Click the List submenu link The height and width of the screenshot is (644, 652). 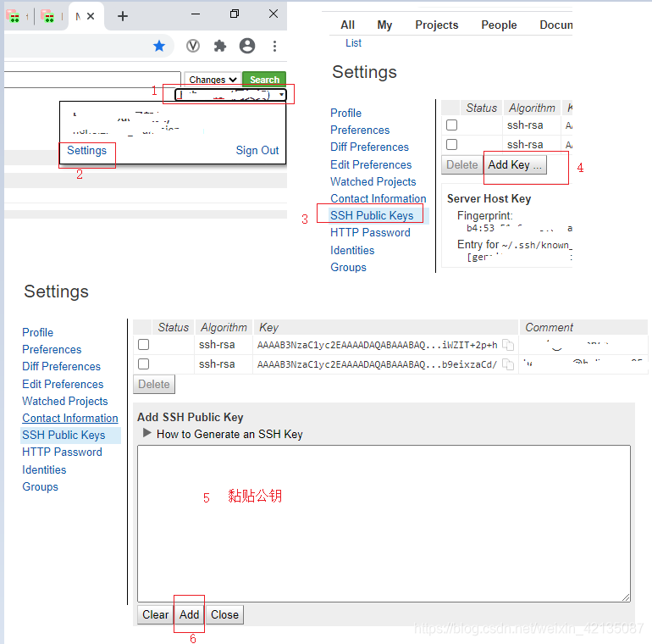[353, 43]
